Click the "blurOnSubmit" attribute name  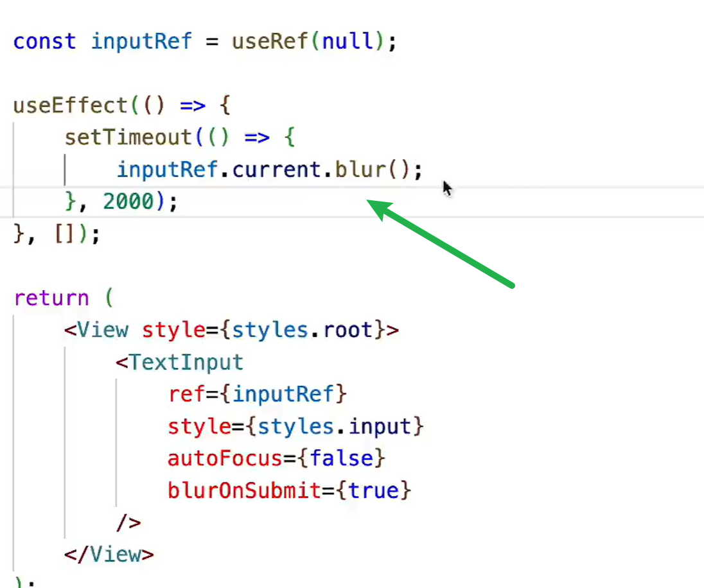(x=244, y=490)
